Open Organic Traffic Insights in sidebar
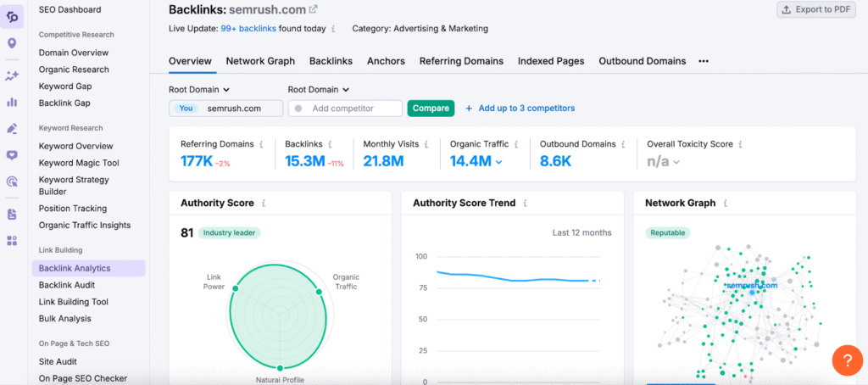Image resolution: width=868 pixels, height=385 pixels. 85,225
